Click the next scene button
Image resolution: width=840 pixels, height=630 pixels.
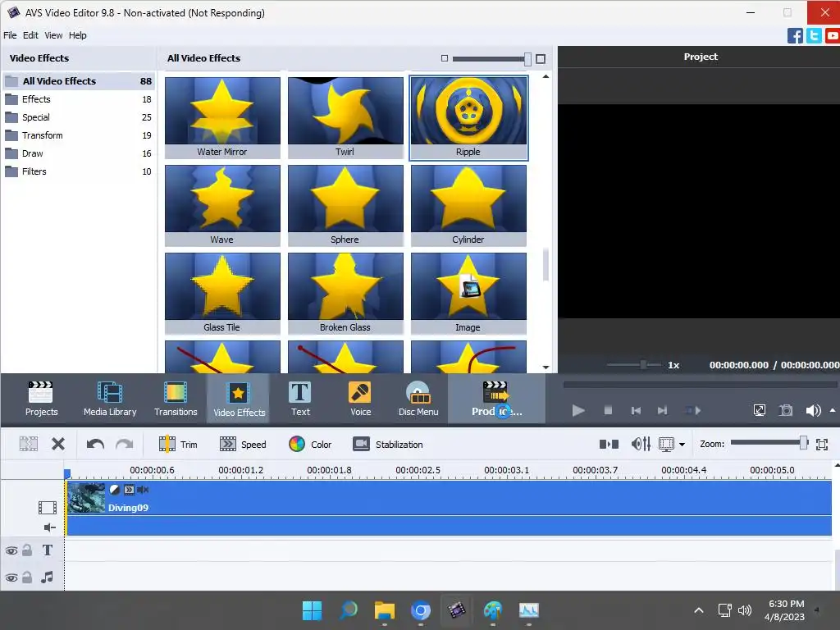(x=693, y=410)
